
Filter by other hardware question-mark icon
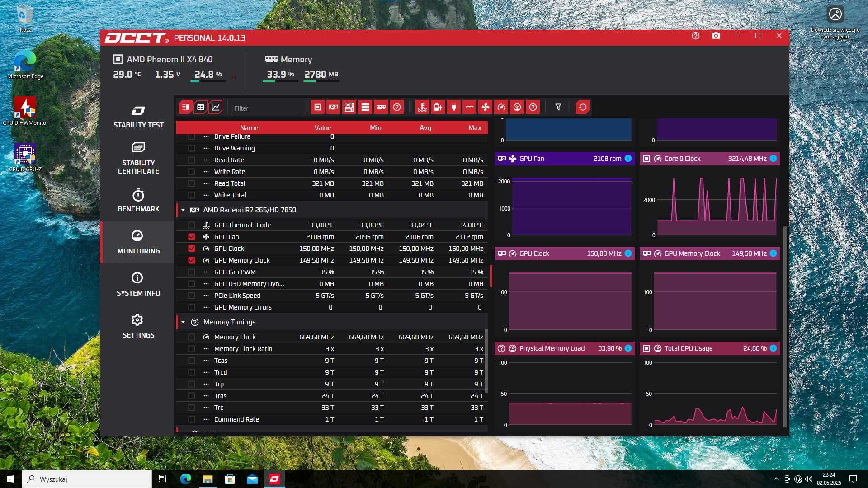(397, 107)
